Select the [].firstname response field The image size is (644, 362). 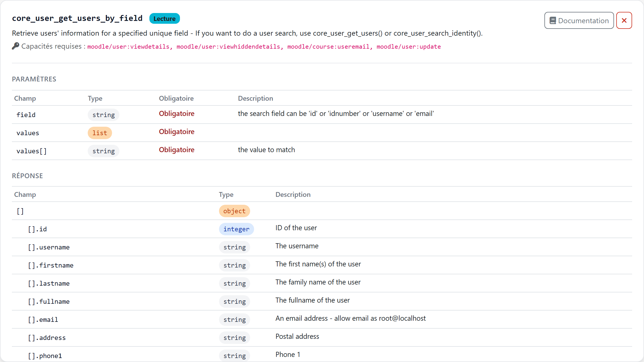[x=51, y=265]
